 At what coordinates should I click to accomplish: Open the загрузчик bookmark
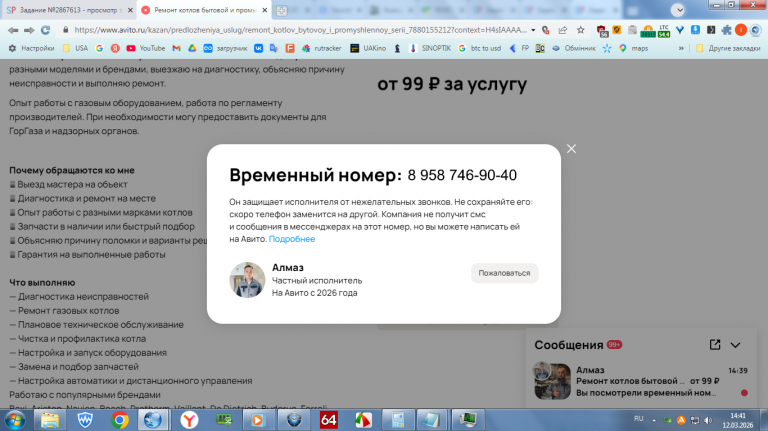pyautogui.click(x=225, y=48)
